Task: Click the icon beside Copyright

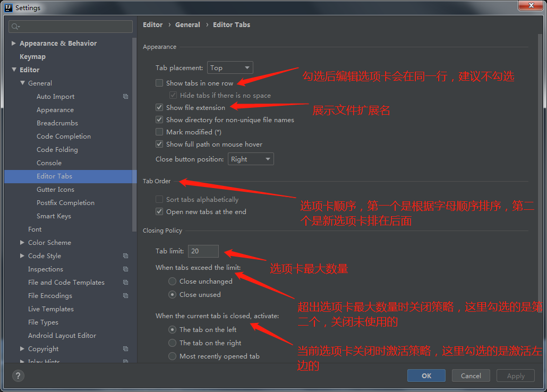Action: click(125, 349)
